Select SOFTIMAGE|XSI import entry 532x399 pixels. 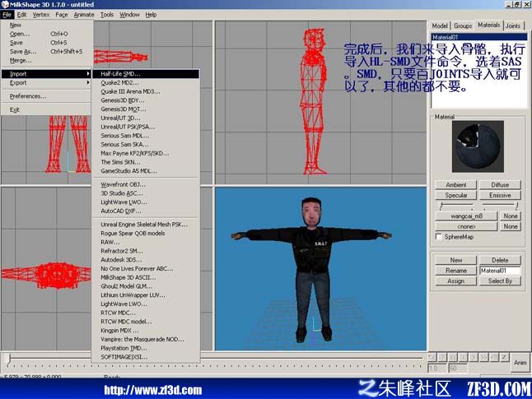146,357
